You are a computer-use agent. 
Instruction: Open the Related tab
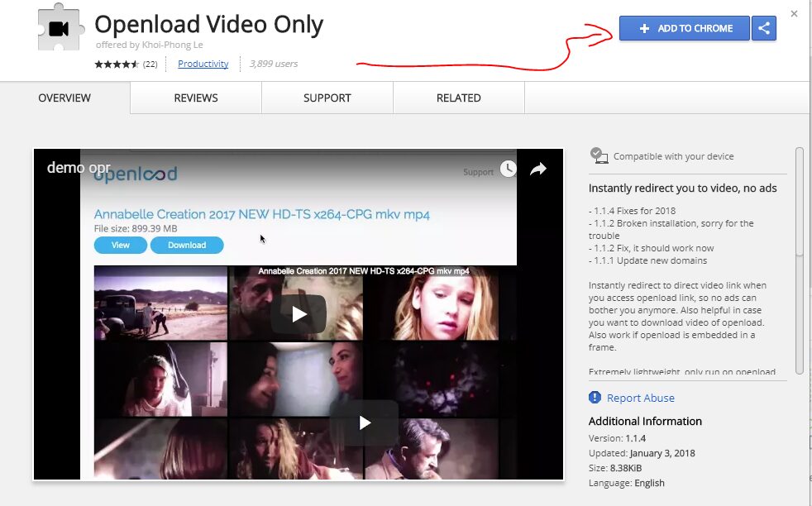(459, 98)
